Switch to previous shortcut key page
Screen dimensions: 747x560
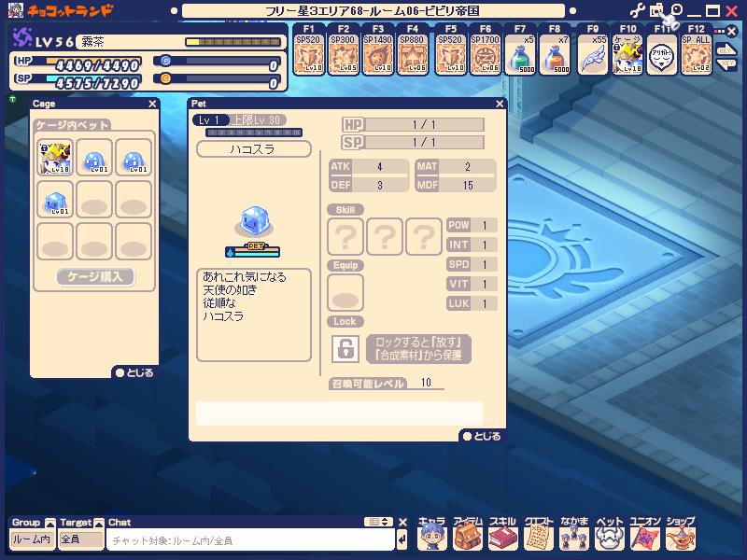pos(727,63)
